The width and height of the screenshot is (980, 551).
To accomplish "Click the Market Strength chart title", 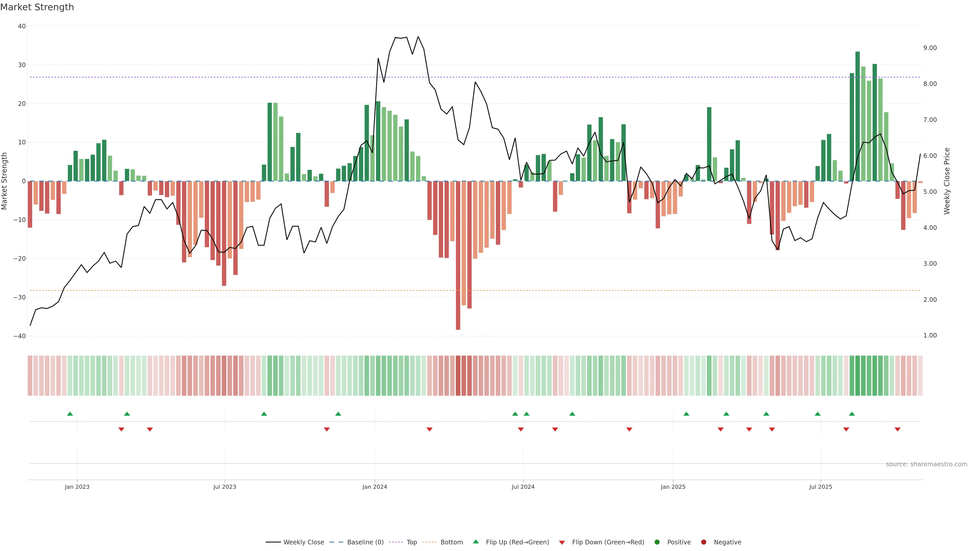I will coord(37,7).
